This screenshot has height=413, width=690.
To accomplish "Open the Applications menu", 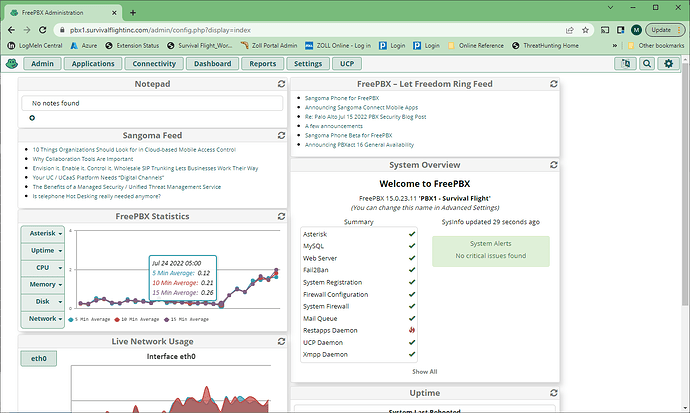I will (x=93, y=64).
